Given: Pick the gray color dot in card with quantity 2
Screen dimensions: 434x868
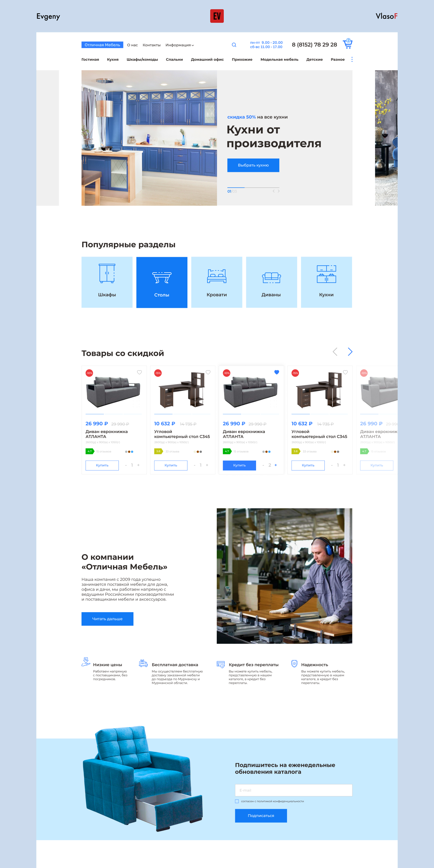Looking at the screenshot, I should [263, 452].
